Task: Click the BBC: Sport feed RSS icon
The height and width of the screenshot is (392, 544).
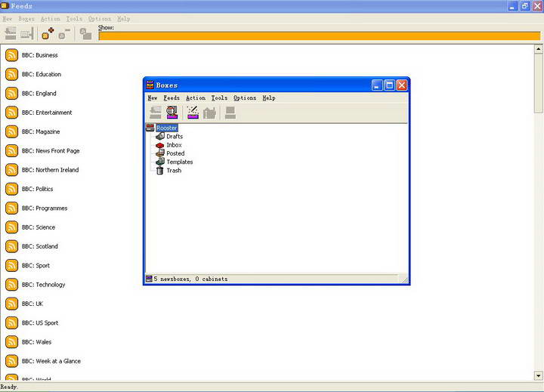Action: click(12, 265)
